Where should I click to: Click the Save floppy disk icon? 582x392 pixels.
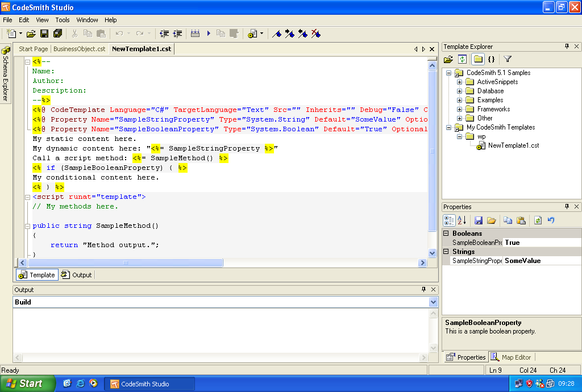click(44, 34)
